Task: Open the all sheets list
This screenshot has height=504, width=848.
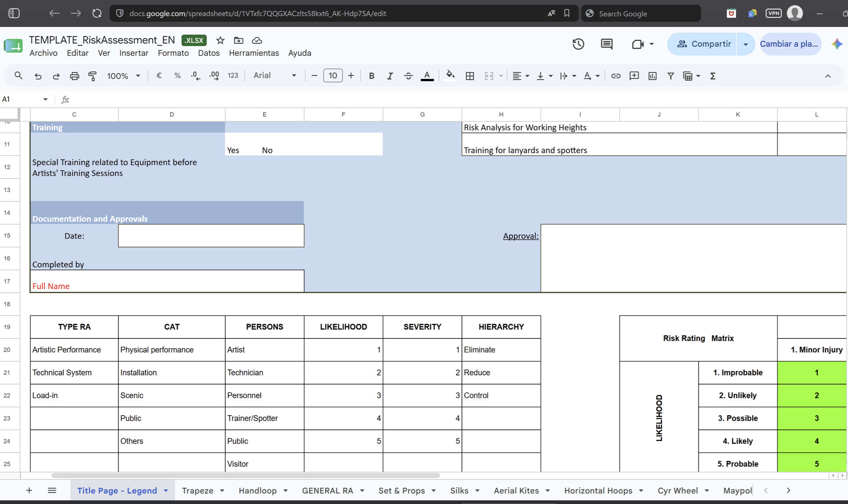Action: pyautogui.click(x=52, y=490)
